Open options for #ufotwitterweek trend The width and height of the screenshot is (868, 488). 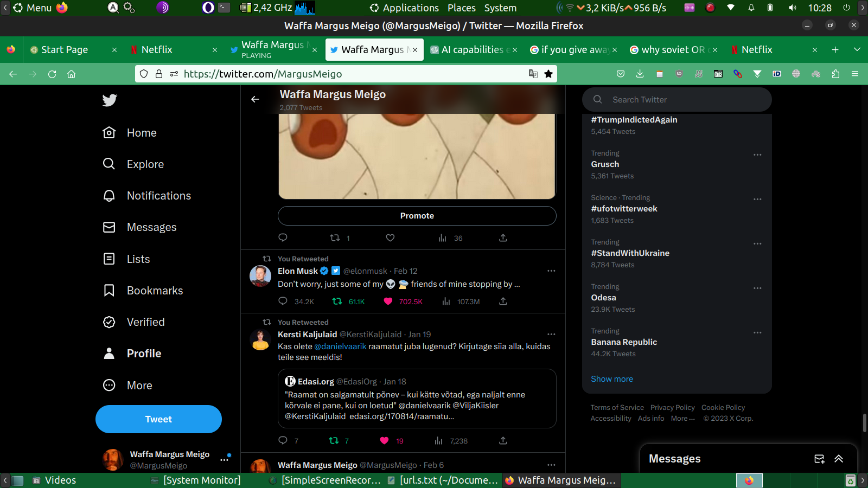click(757, 199)
